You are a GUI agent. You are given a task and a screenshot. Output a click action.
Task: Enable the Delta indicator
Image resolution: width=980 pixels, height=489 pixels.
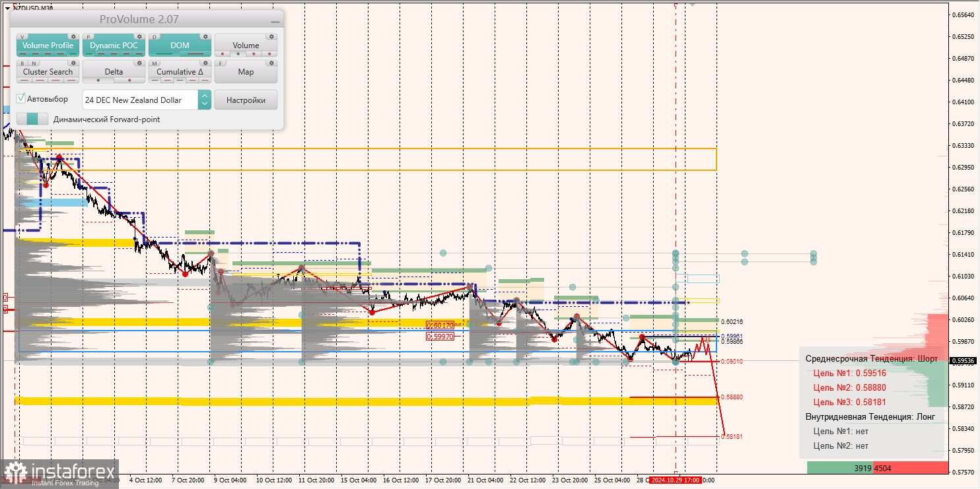pyautogui.click(x=114, y=72)
